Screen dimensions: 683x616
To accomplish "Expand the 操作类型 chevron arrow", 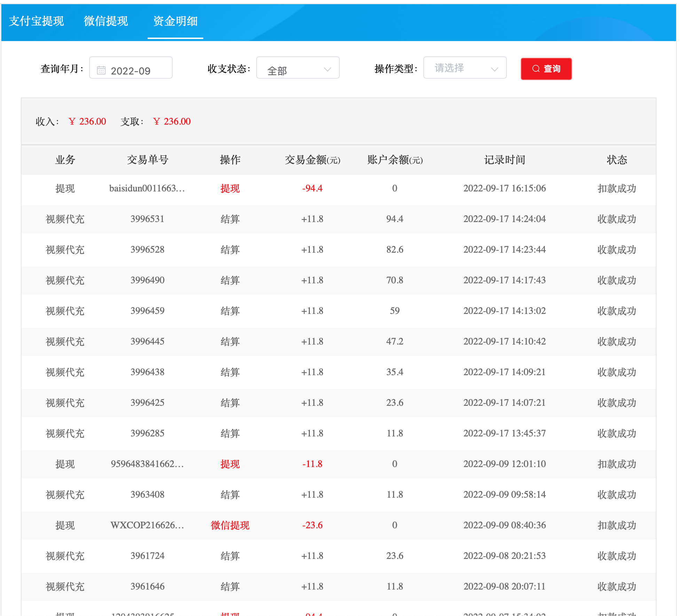I will pos(494,70).
